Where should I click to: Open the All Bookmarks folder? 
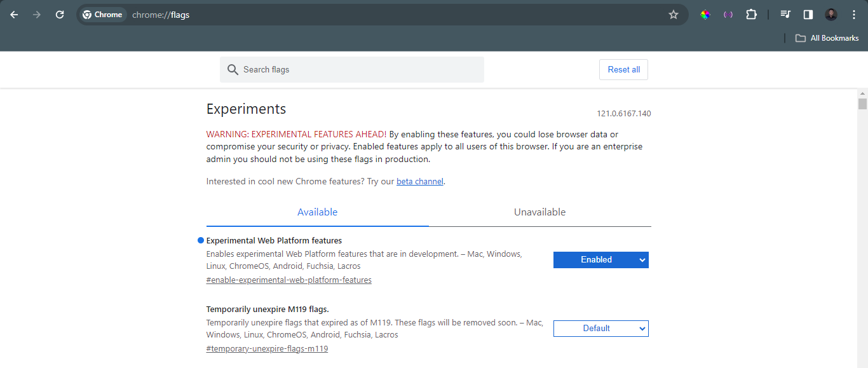[x=827, y=38]
